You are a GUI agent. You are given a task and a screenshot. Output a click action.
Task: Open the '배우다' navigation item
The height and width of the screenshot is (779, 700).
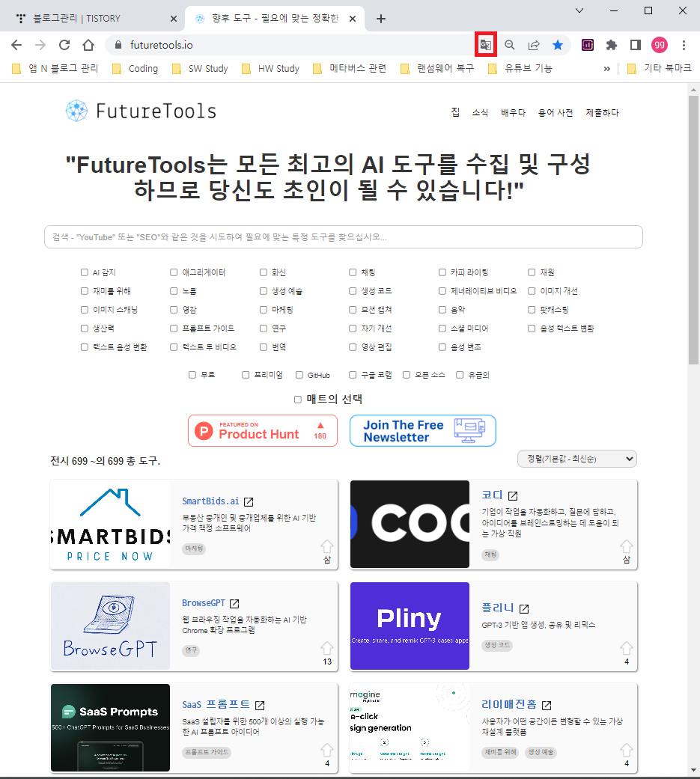point(513,113)
